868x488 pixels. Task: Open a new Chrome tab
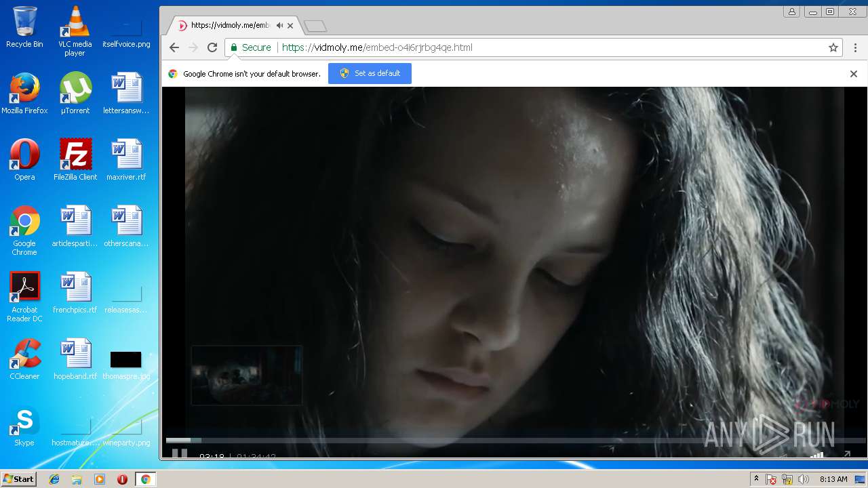click(315, 26)
